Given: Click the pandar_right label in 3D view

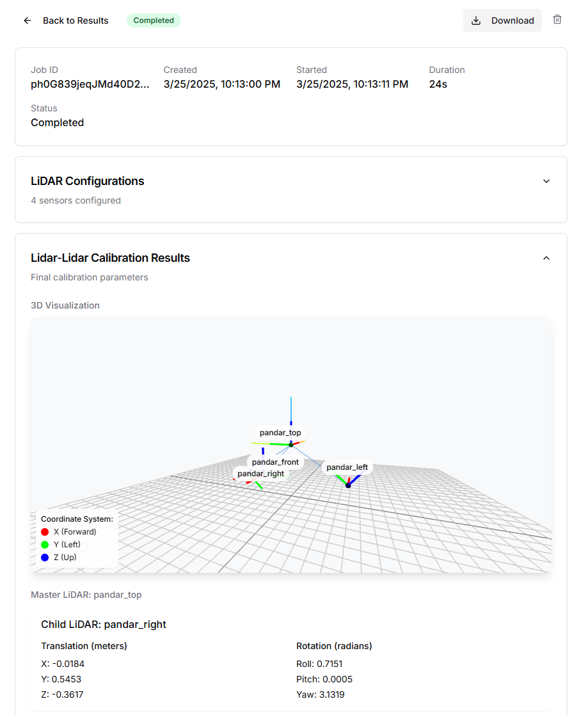Looking at the screenshot, I should pyautogui.click(x=260, y=473).
